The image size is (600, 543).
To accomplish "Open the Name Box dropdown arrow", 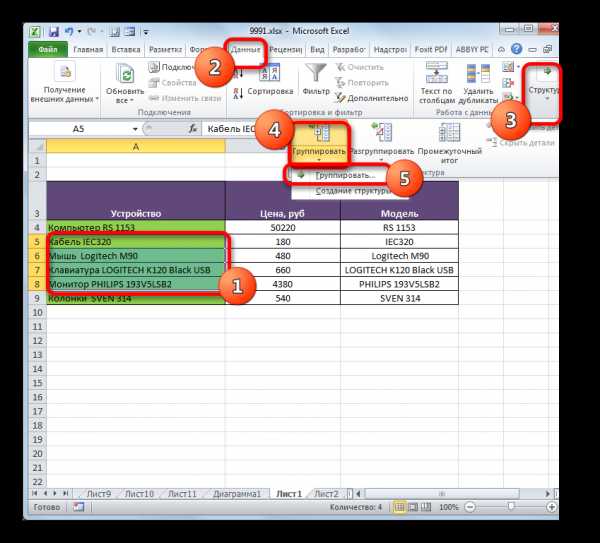I will tap(135, 129).
